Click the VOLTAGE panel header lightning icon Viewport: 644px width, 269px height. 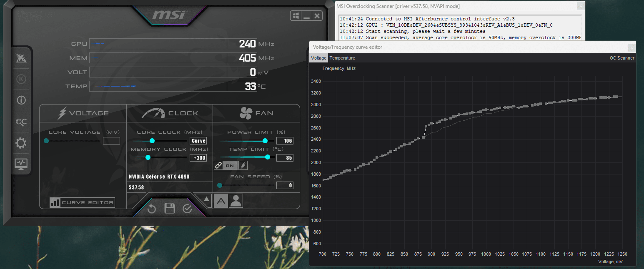[x=62, y=113]
